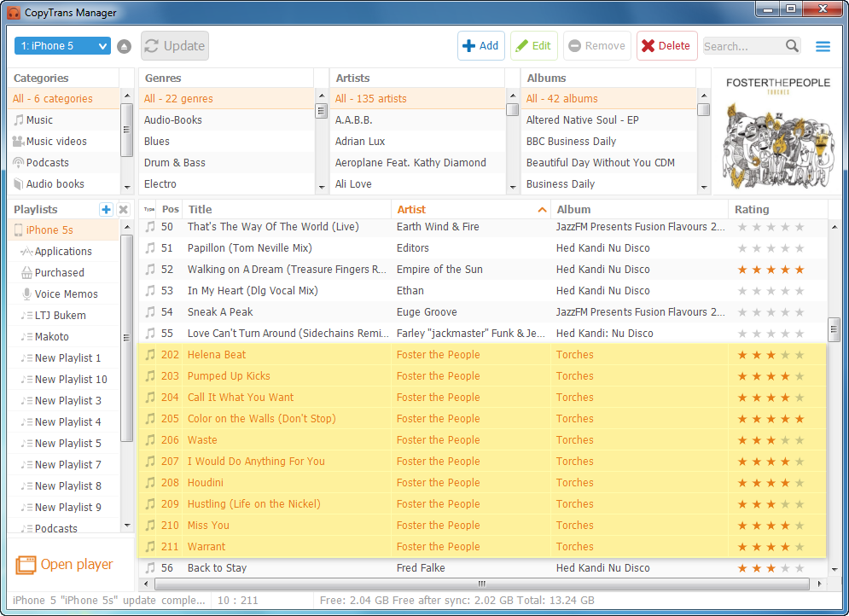This screenshot has width=849, height=616.
Task: Select the Electro genre
Action: pyautogui.click(x=226, y=184)
